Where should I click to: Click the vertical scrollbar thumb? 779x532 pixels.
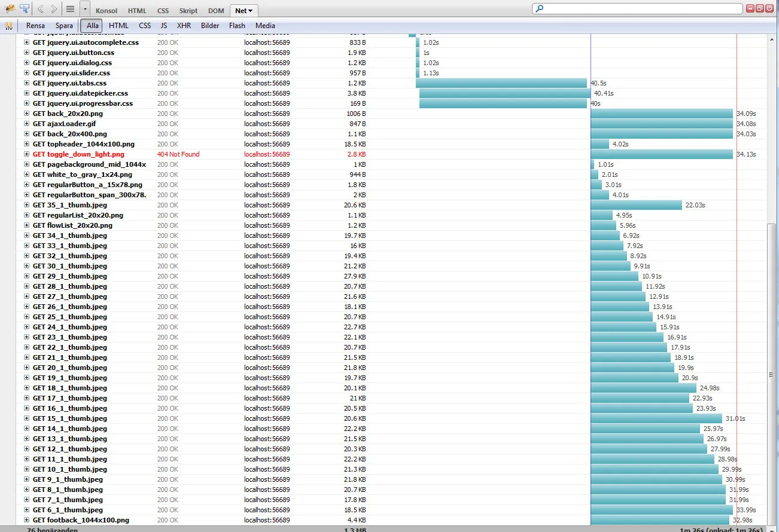click(x=772, y=375)
